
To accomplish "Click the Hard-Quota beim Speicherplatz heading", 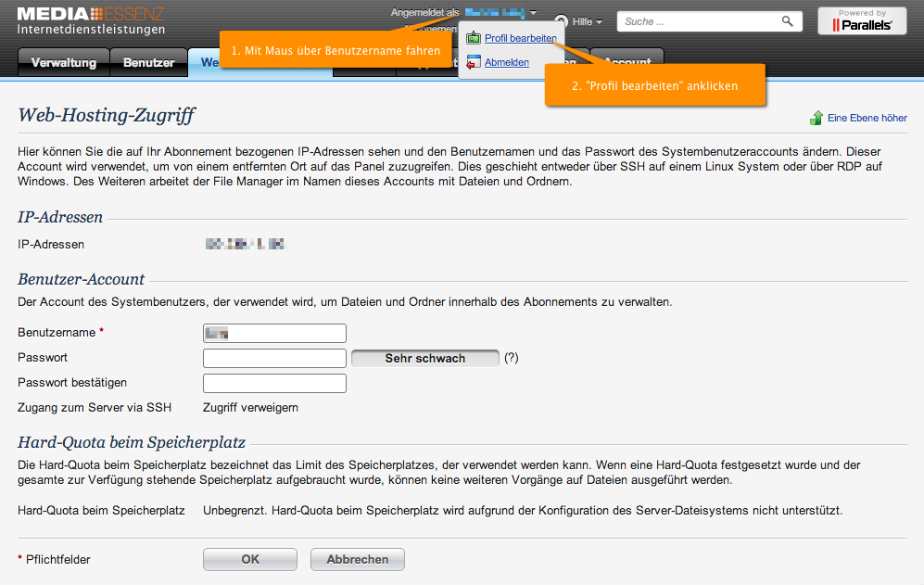I will click(132, 442).
